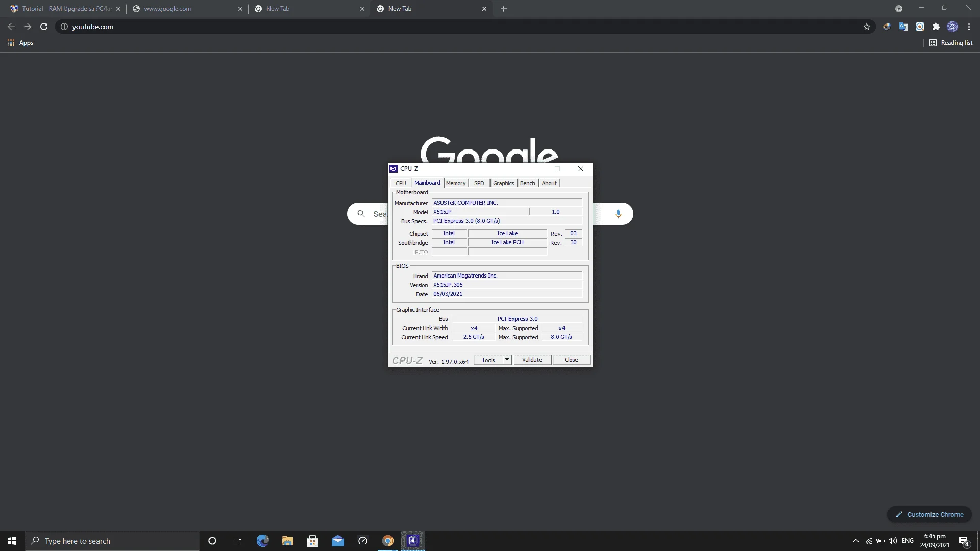The image size is (980, 551).
Task: Open the Memory tab in CPU-Z
Action: point(456,183)
